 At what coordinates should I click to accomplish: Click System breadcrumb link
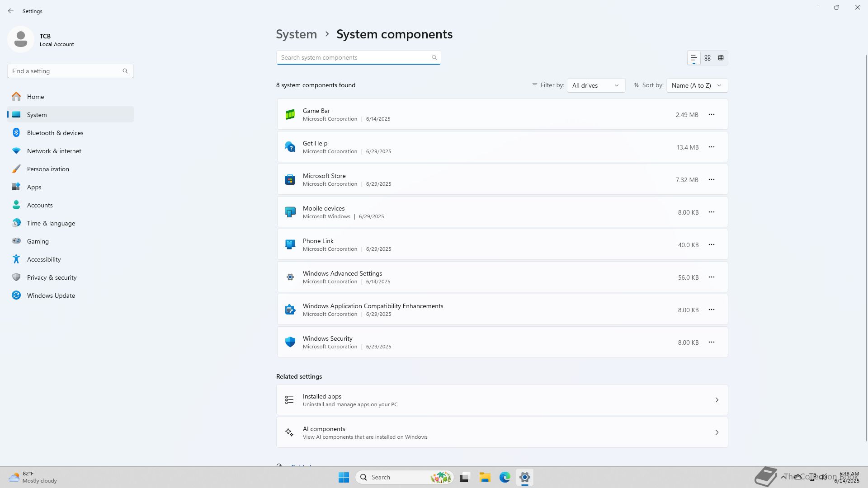click(x=297, y=34)
